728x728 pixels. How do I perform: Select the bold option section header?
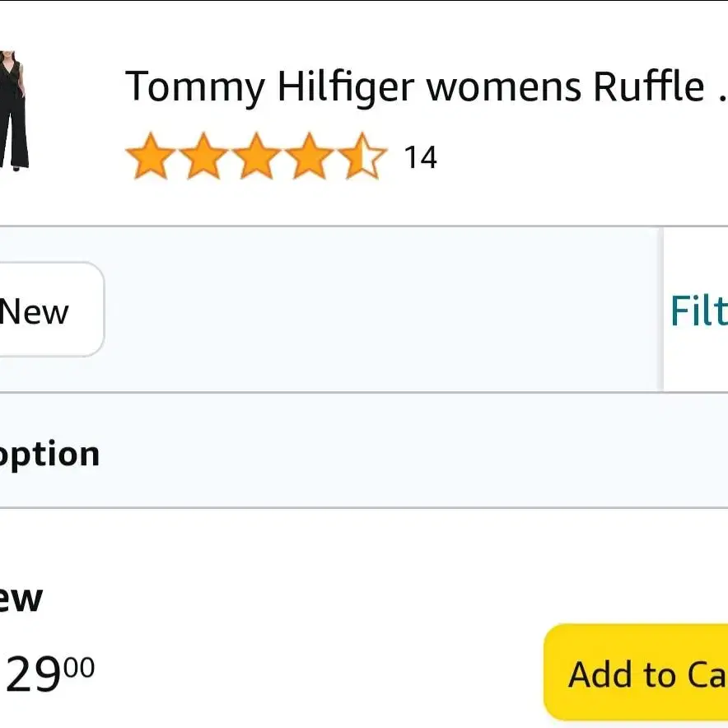49,455
